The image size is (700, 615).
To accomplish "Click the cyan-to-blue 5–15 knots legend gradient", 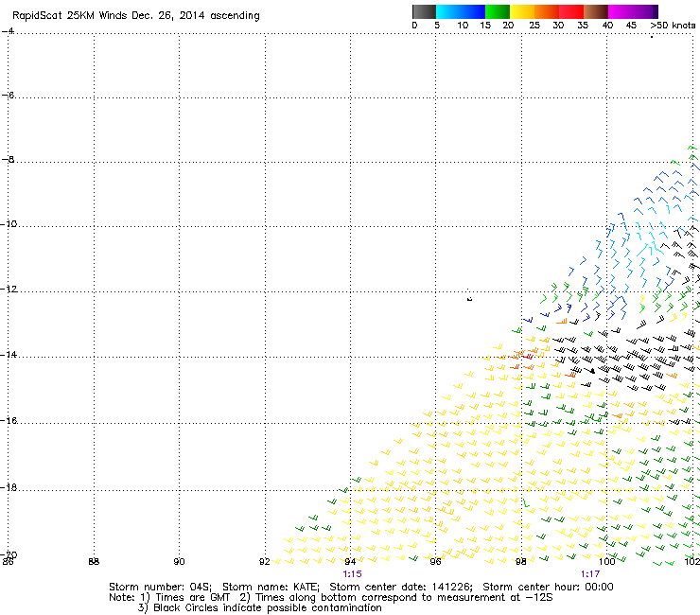I will 461,11.
